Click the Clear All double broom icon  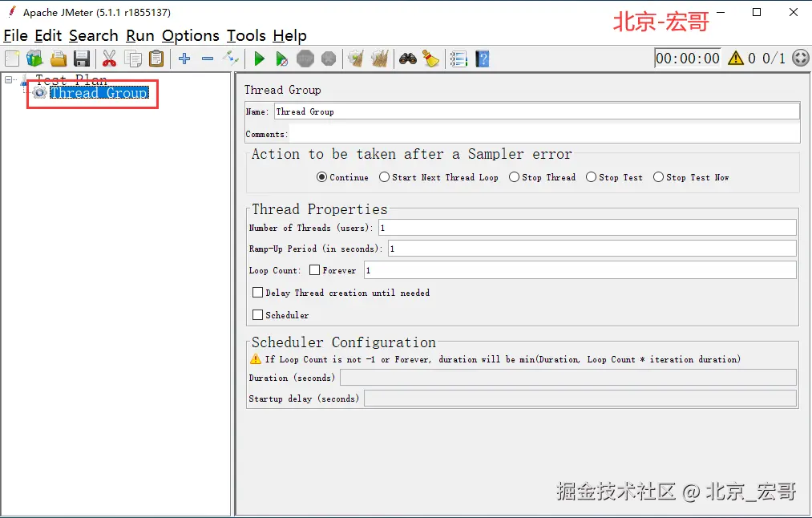point(380,59)
